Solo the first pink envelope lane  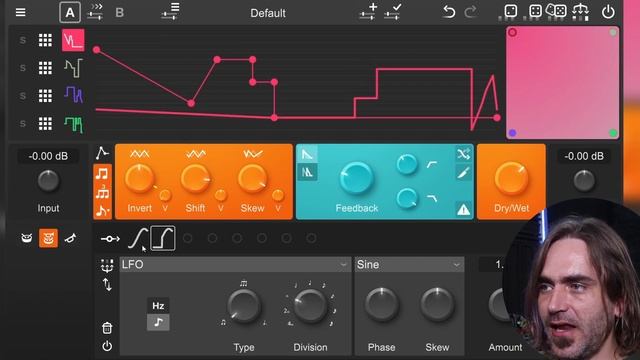[23, 40]
